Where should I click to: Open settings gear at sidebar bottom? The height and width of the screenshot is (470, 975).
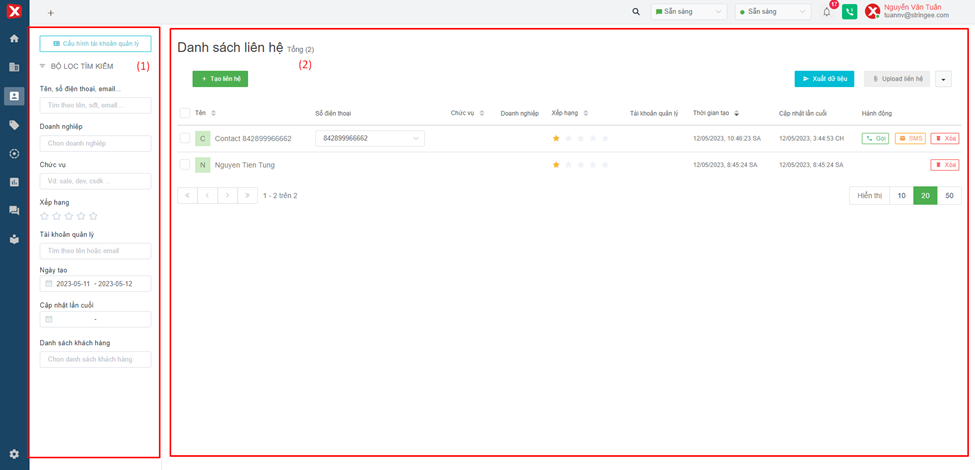(14, 454)
